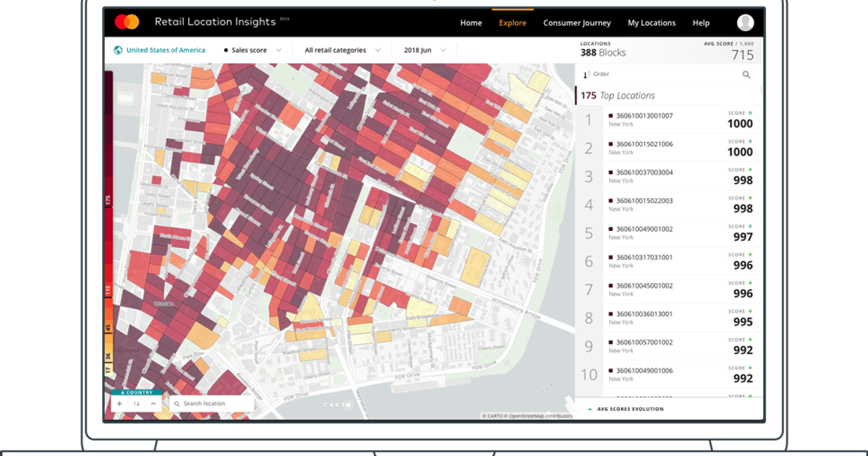Open the user profile avatar
868x456 pixels.
[745, 22]
